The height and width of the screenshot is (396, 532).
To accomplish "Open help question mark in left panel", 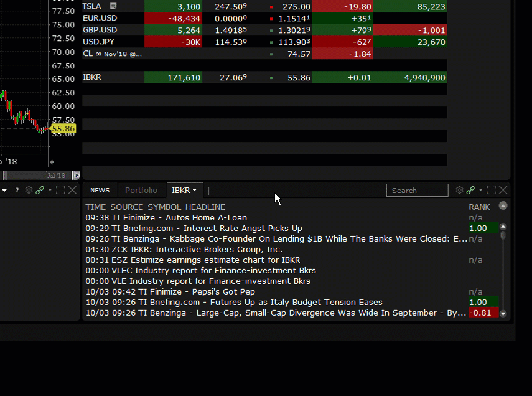I will point(17,190).
